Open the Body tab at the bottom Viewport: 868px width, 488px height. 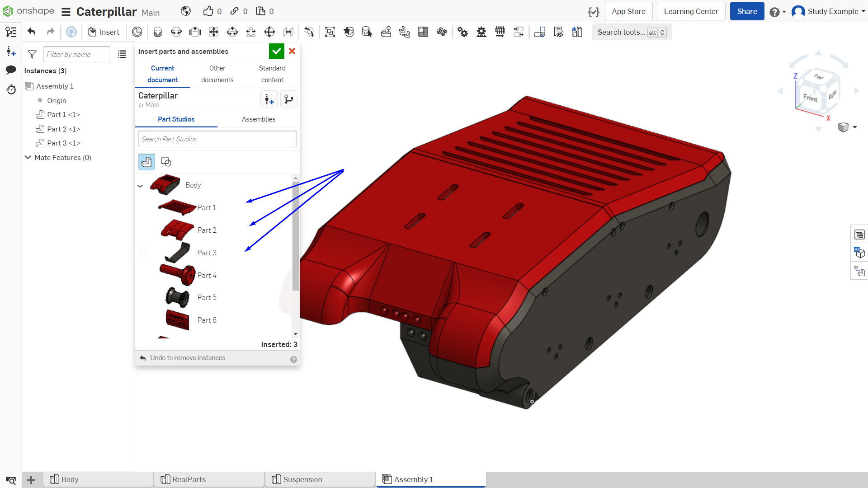click(98, 479)
